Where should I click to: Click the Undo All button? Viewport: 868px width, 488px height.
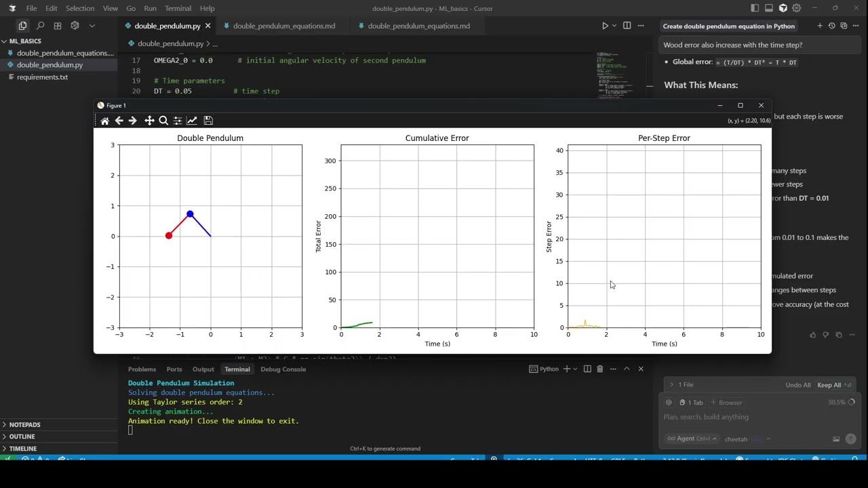tap(797, 385)
